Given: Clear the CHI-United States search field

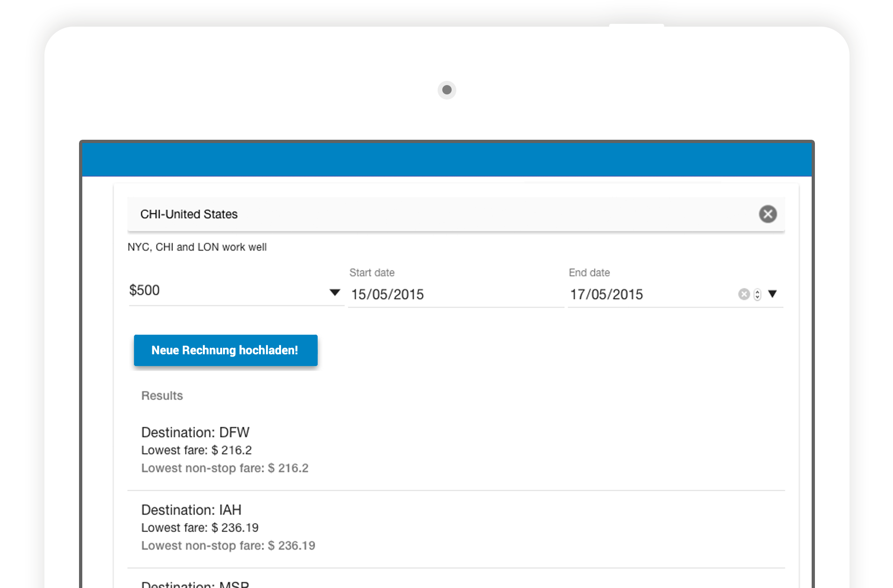Looking at the screenshot, I should pyautogui.click(x=767, y=214).
